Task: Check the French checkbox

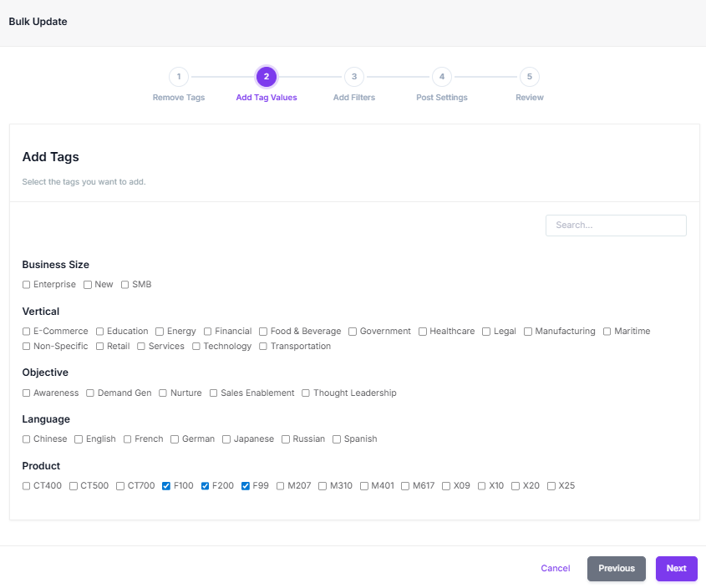Action: (128, 439)
